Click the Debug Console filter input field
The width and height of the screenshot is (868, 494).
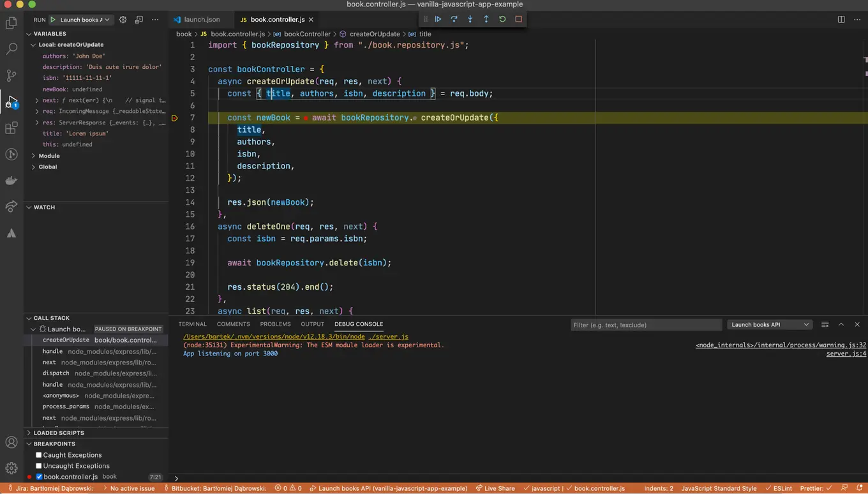(646, 324)
